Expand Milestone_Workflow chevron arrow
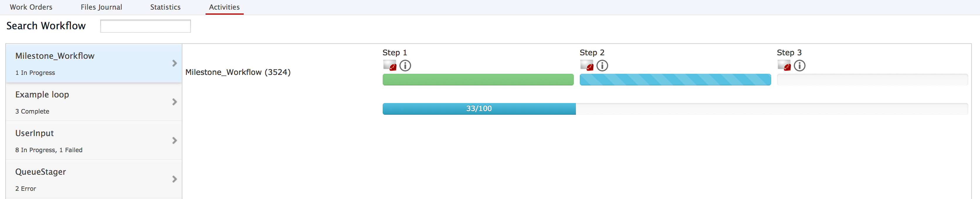 click(174, 63)
